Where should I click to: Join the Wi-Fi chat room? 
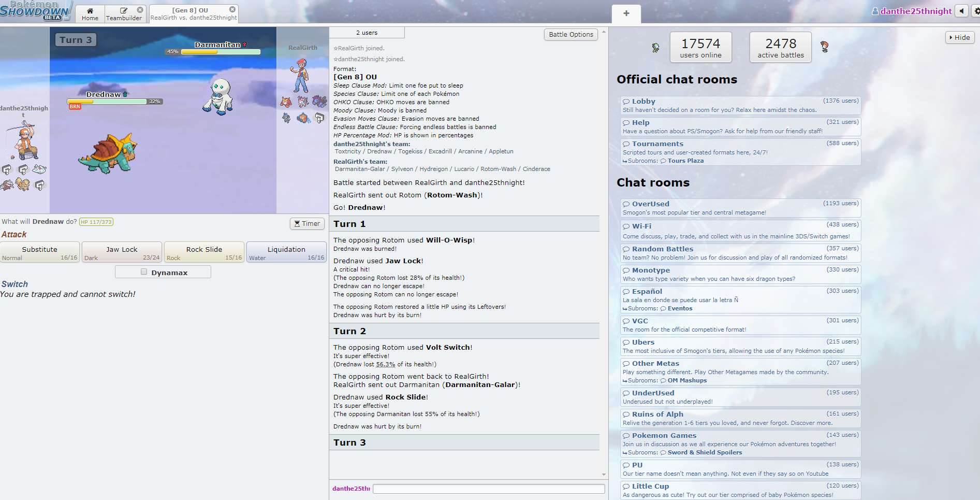[x=740, y=231]
